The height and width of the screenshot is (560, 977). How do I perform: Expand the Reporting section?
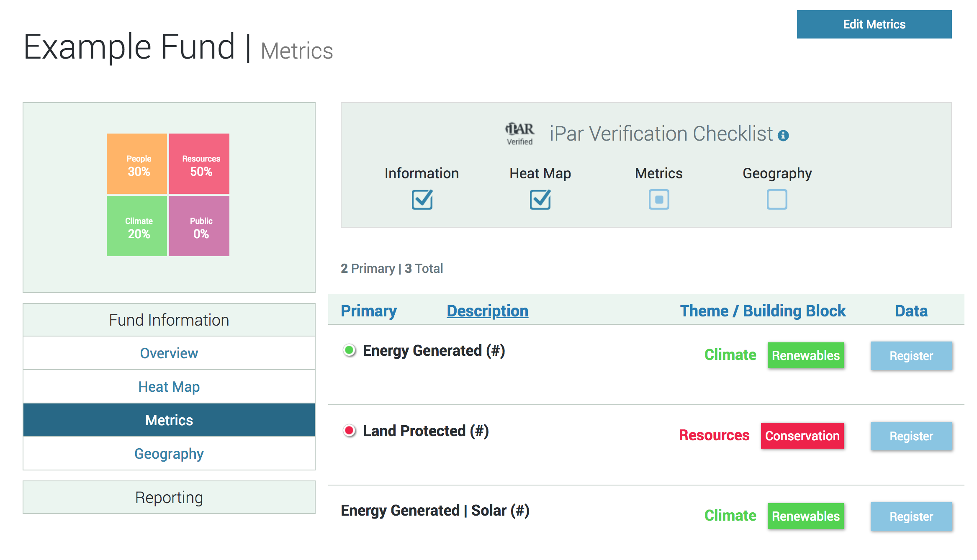click(x=169, y=498)
